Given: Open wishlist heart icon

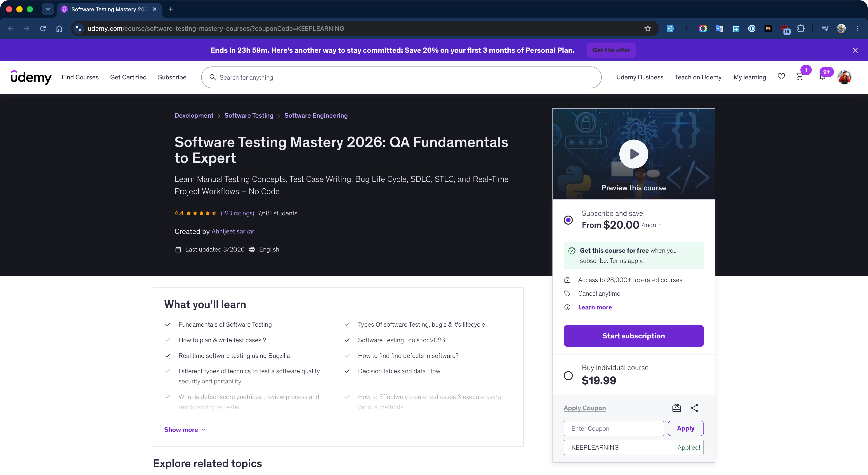Looking at the screenshot, I should [781, 77].
